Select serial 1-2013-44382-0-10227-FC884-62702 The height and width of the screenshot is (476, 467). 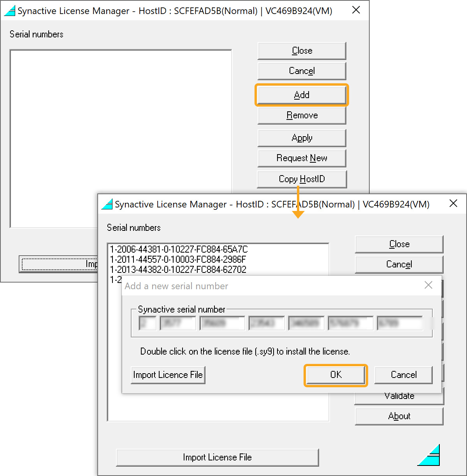[178, 269]
